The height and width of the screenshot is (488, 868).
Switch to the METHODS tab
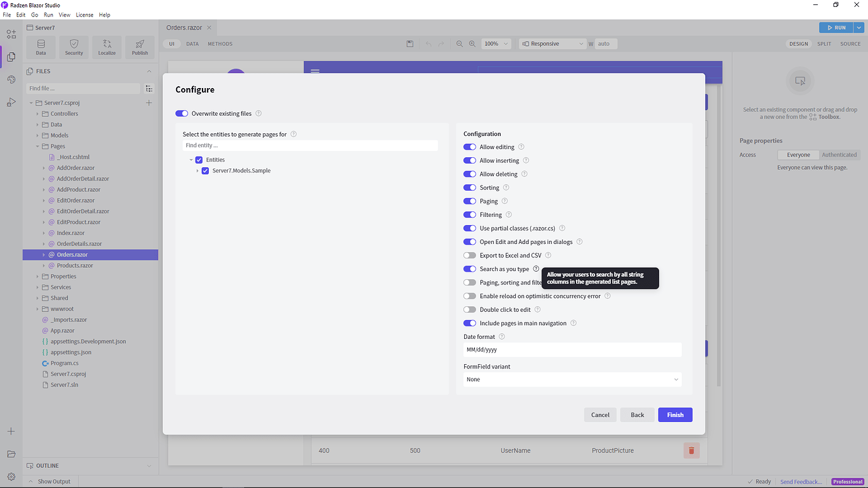pyautogui.click(x=220, y=43)
